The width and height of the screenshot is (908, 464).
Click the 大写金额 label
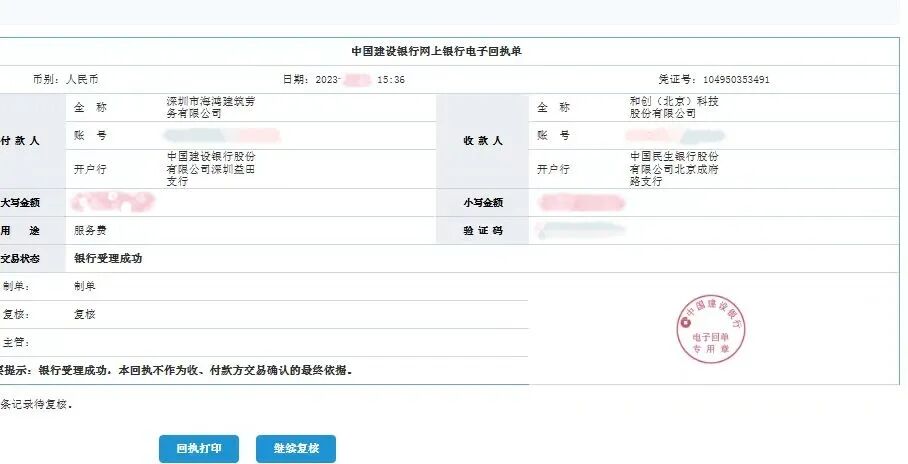tap(20, 203)
